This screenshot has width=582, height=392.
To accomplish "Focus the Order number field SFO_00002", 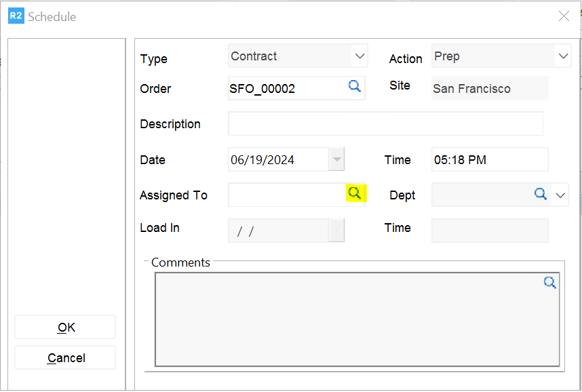I will (x=285, y=89).
